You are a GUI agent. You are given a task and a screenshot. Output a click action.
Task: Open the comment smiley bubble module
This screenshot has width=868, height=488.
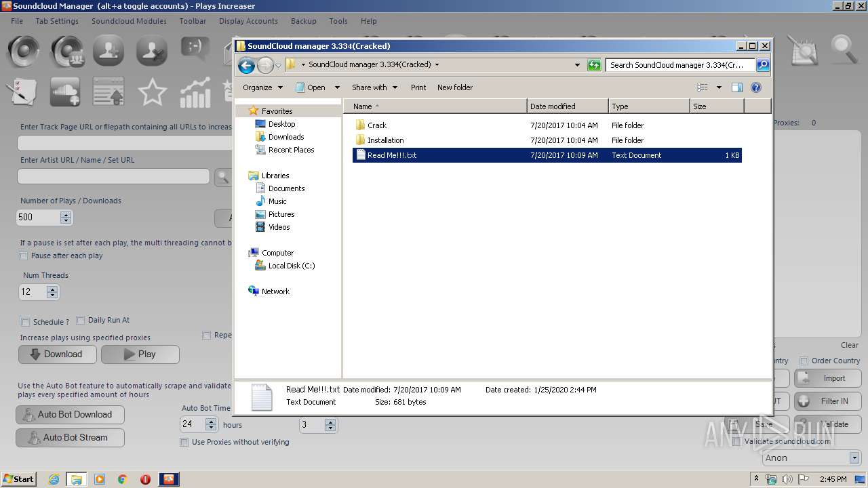pos(195,49)
